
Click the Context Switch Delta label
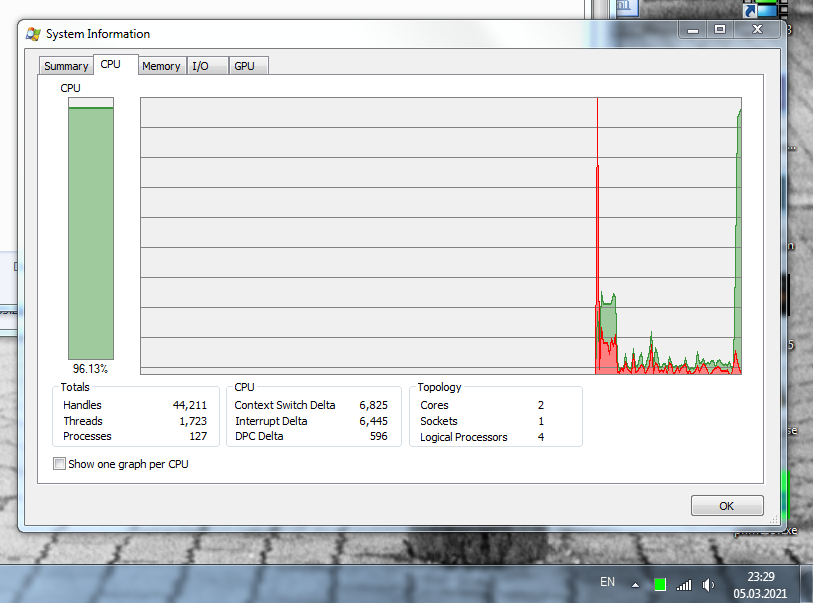285,405
